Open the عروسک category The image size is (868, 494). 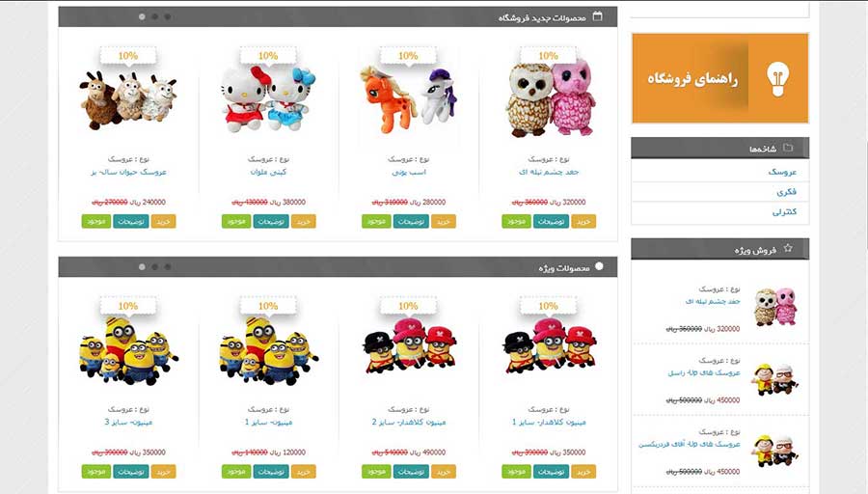click(782, 172)
